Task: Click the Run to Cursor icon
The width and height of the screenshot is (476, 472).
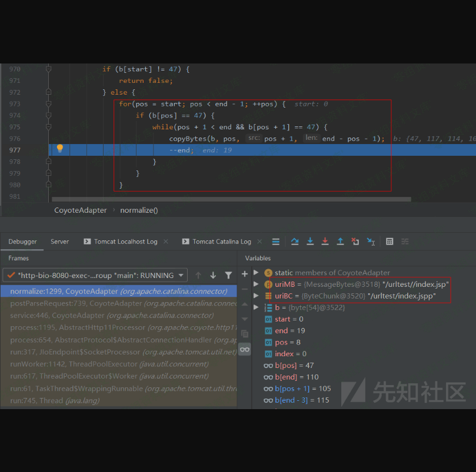Action: coord(371,242)
